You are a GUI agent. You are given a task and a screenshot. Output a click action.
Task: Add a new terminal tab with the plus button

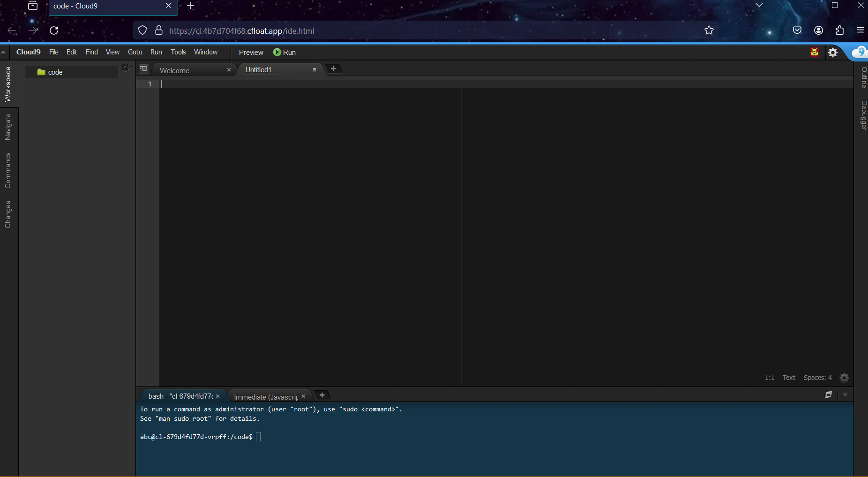[322, 395]
